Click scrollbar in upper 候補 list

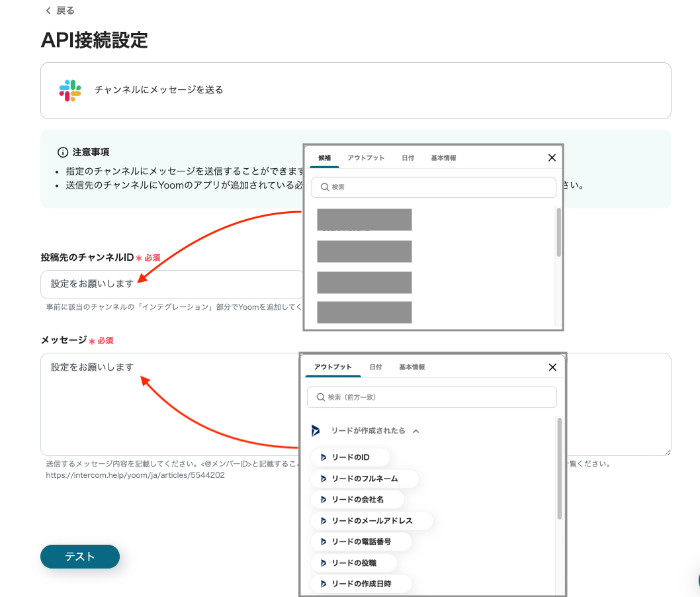[x=559, y=232]
